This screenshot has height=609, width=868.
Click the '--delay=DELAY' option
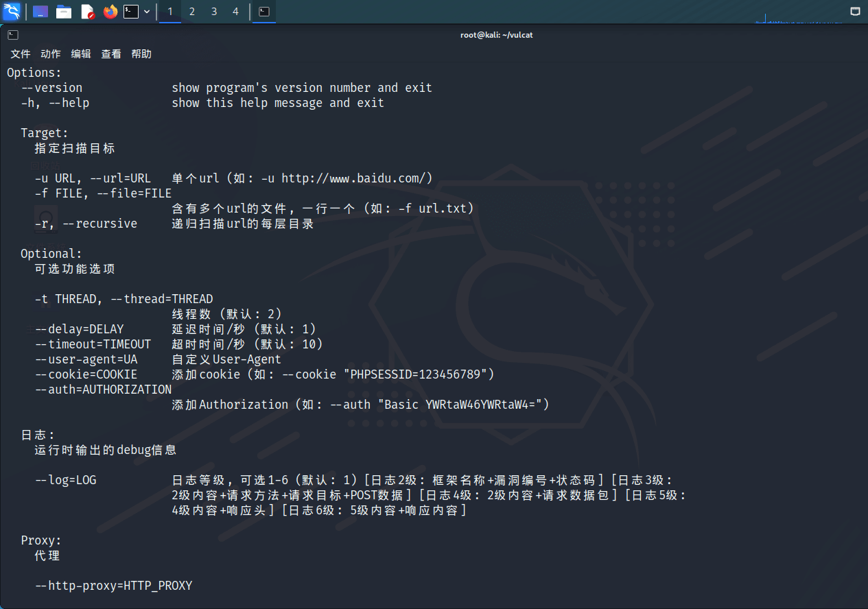click(79, 329)
